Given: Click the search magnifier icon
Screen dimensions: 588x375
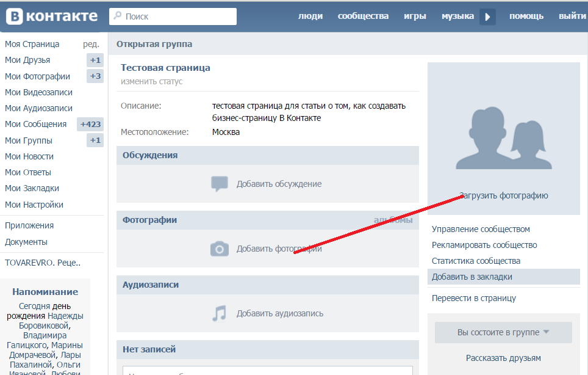Looking at the screenshot, I should point(117,16).
